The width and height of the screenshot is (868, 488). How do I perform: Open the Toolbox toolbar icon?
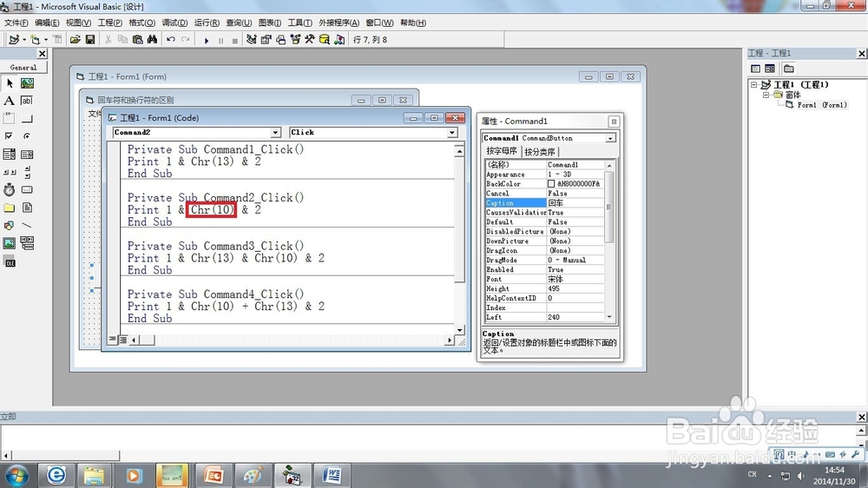pyautogui.click(x=310, y=40)
